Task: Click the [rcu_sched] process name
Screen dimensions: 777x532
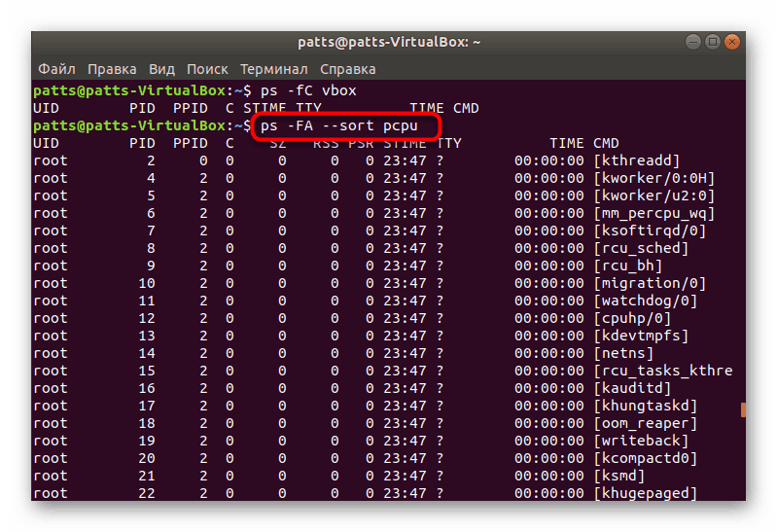Action: click(641, 248)
